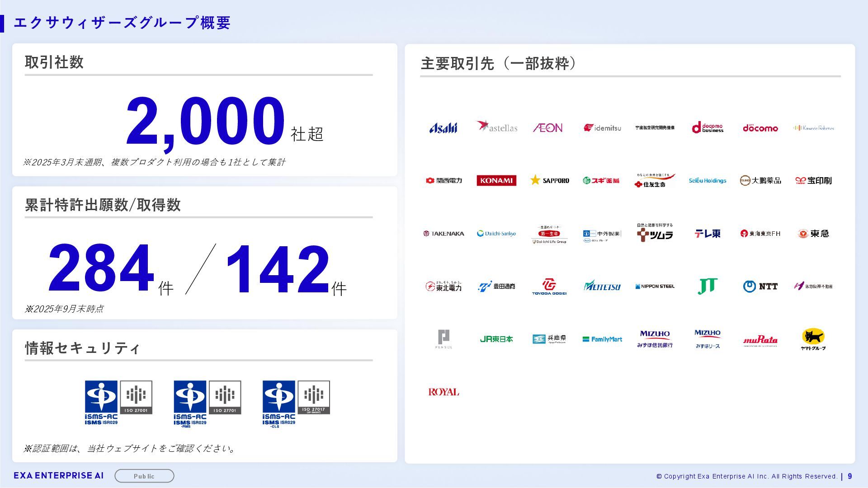The image size is (868, 488).
Task: Click the Asahi logo
Action: coord(443,128)
